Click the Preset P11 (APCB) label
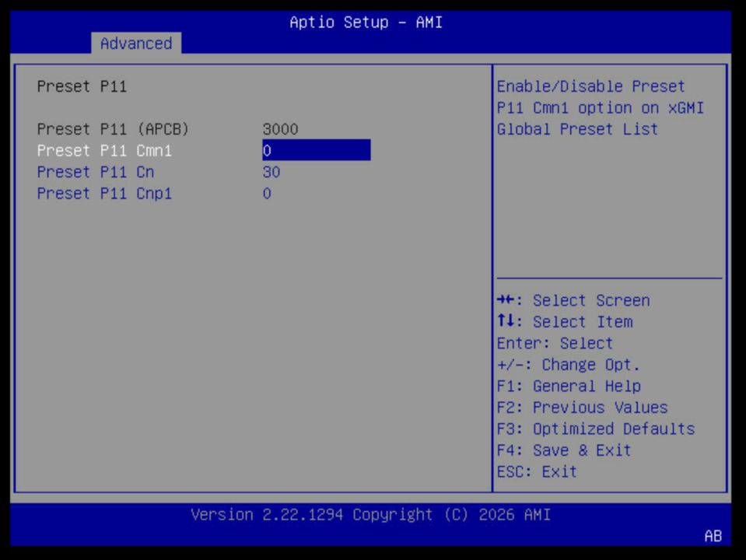Image resolution: width=746 pixels, height=560 pixels. [x=113, y=129]
